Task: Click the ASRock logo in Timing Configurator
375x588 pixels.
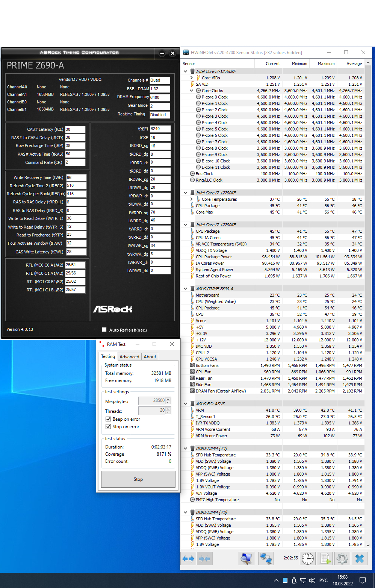Action: click(x=113, y=309)
